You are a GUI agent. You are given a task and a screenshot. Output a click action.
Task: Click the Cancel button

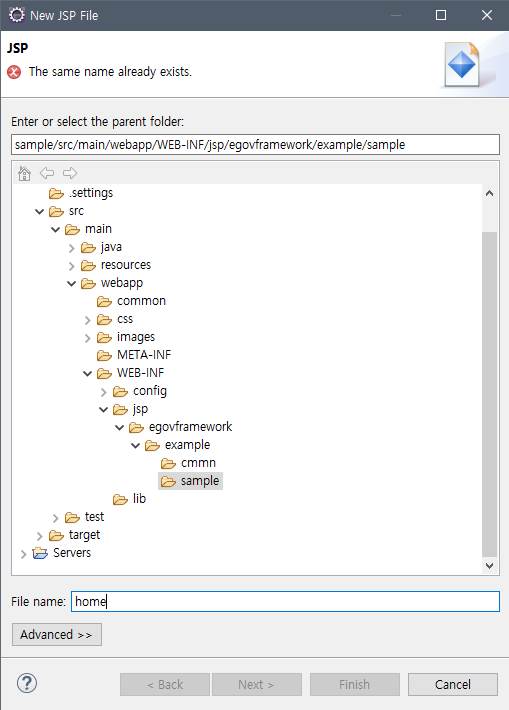[453, 684]
